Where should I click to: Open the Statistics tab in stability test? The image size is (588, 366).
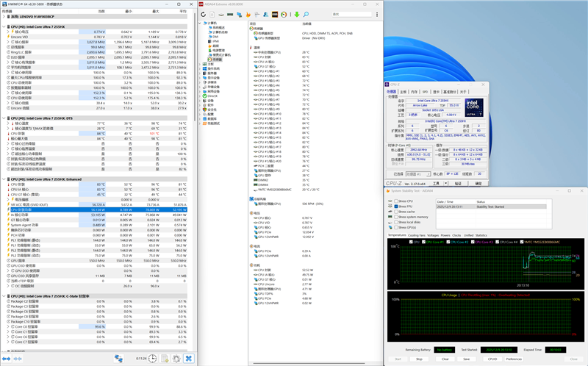pyautogui.click(x=482, y=235)
